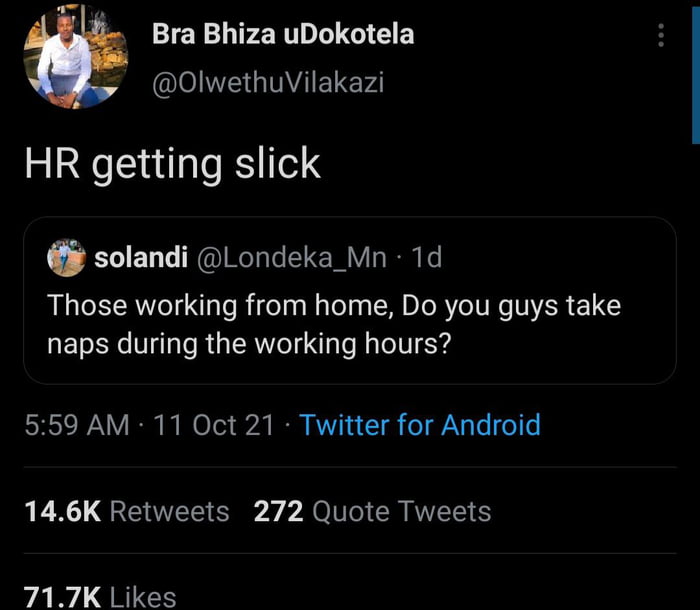Viewport: 700px width, 610px height.
Task: Visit the @OlwethuVilakazi handle
Action: (268, 83)
